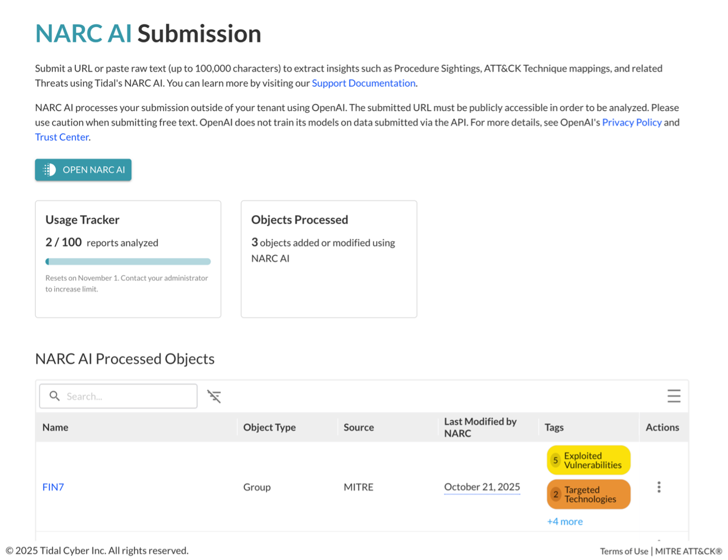Clear table filters using the filter-off icon

tap(214, 396)
